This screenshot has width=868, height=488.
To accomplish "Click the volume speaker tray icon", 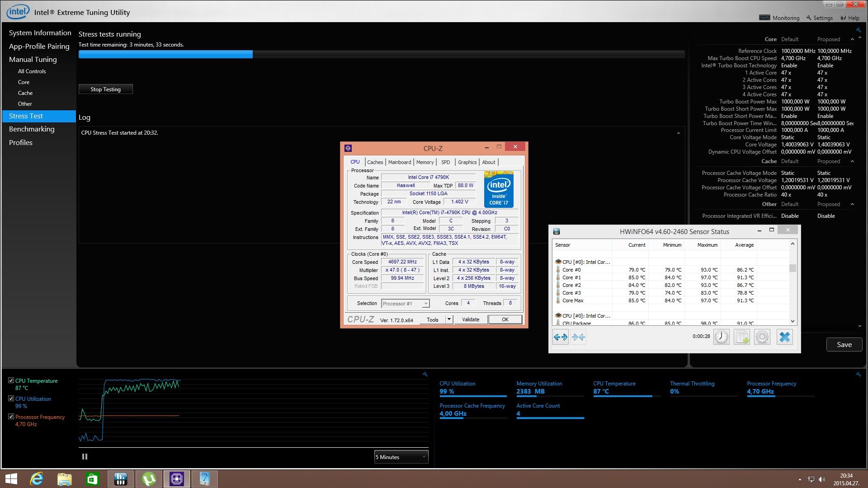I will pyautogui.click(x=822, y=479).
